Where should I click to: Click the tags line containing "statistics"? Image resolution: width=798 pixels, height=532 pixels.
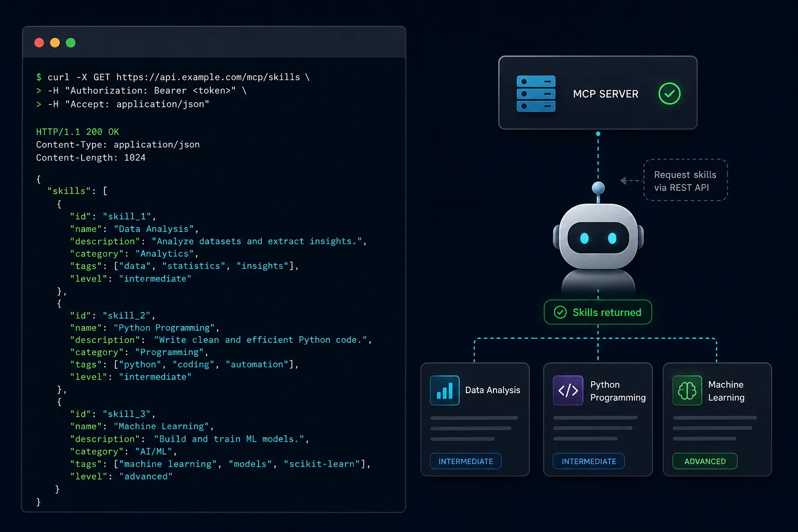point(184,266)
